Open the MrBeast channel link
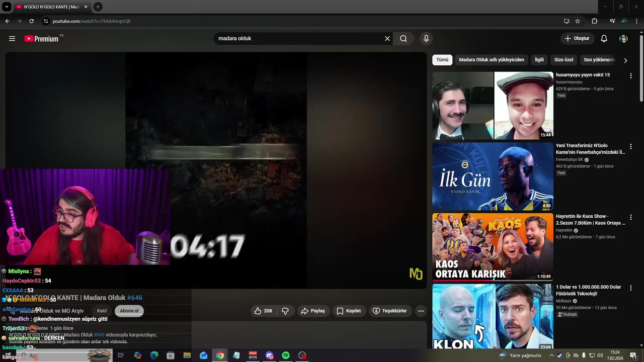The image size is (644, 362). coord(563,301)
